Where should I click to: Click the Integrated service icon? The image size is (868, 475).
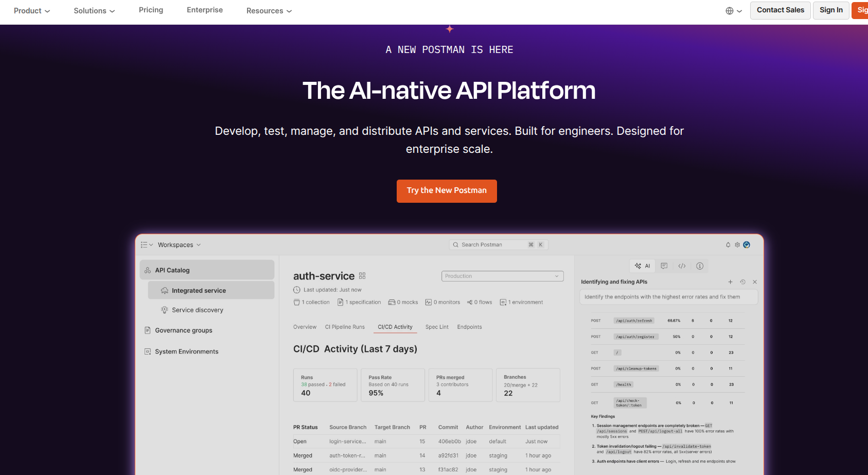[x=165, y=291]
